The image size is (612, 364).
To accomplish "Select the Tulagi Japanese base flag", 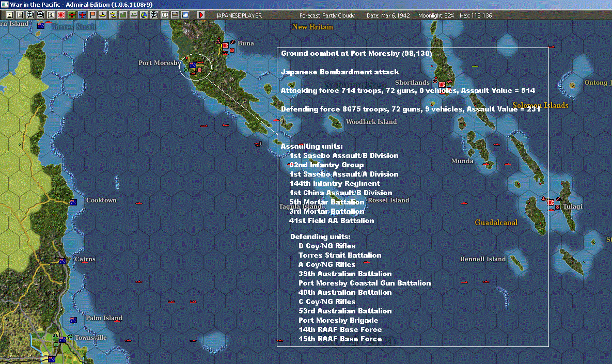I will tap(551, 202).
